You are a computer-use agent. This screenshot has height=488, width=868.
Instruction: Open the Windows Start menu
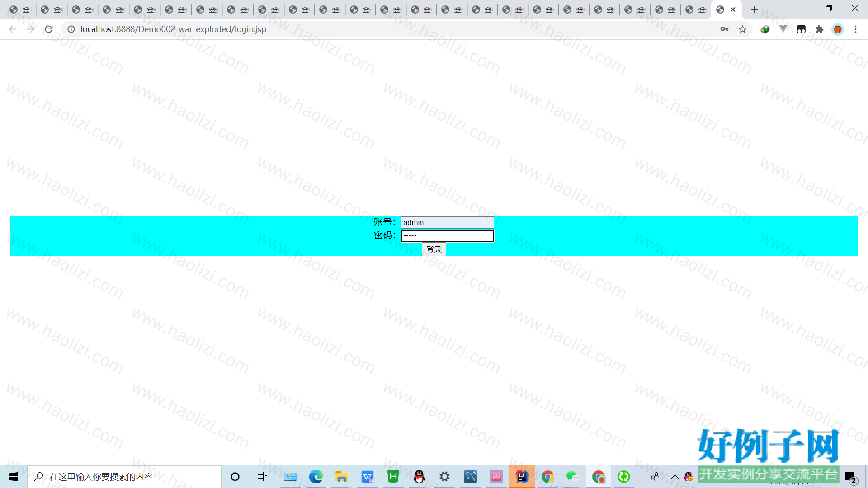(x=14, y=477)
